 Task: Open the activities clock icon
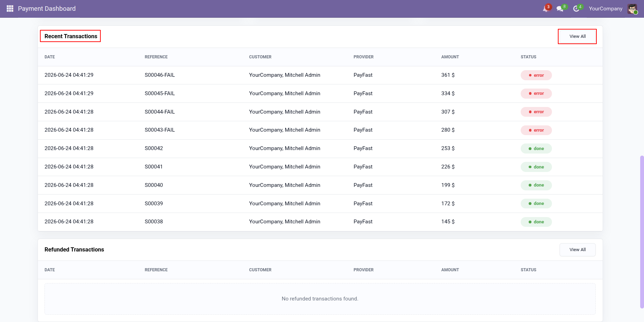[577, 8]
